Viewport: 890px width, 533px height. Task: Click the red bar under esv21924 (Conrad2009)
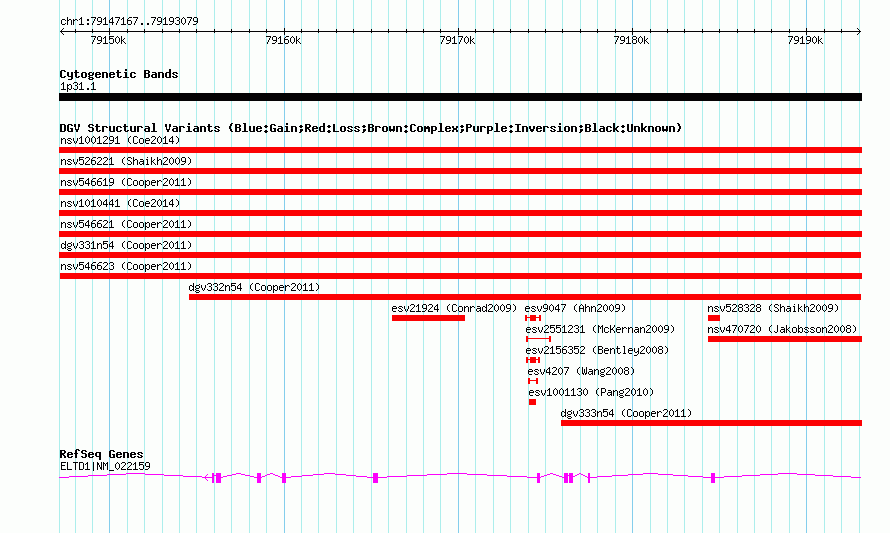pyautogui.click(x=428, y=318)
